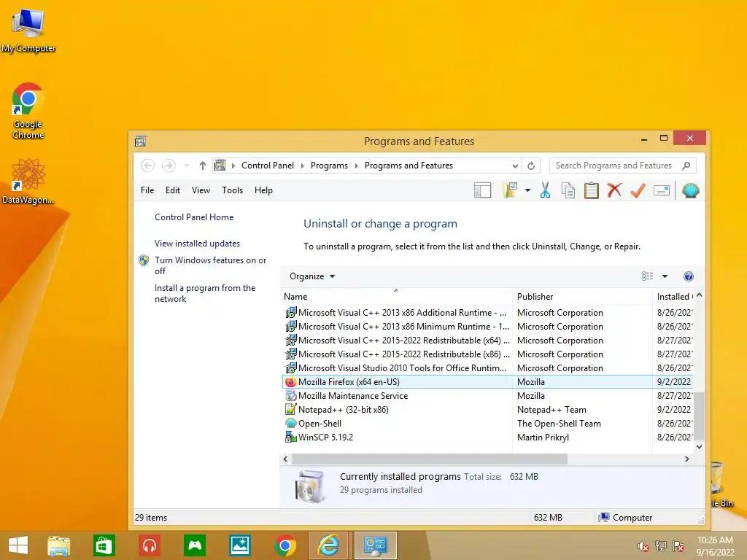747x560 pixels.
Task: Open the Tools menu
Action: [232, 190]
